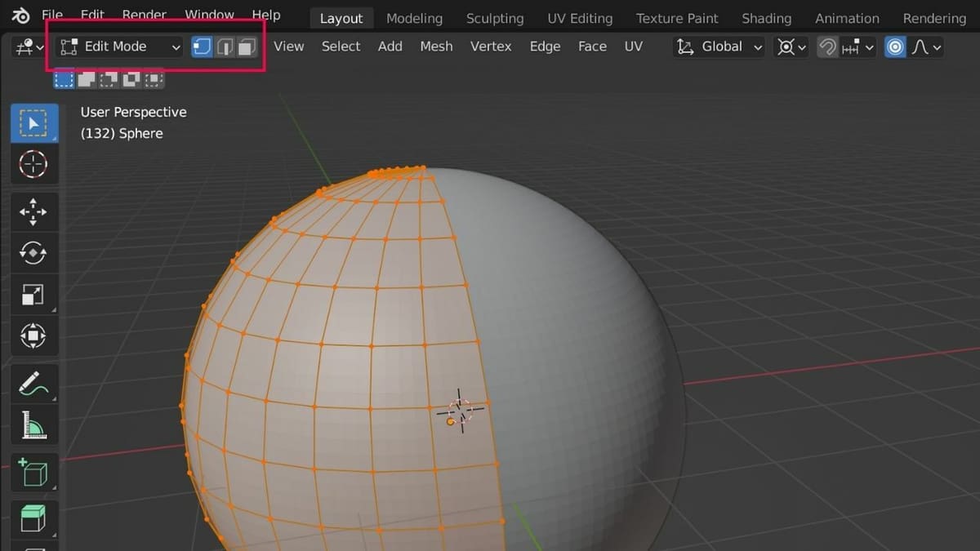Select the Add Cube tool

tap(33, 473)
